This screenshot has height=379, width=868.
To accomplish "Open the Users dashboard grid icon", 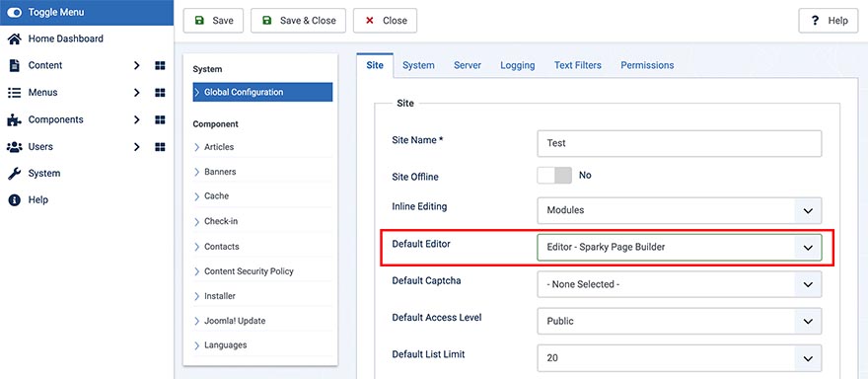I will (x=160, y=147).
